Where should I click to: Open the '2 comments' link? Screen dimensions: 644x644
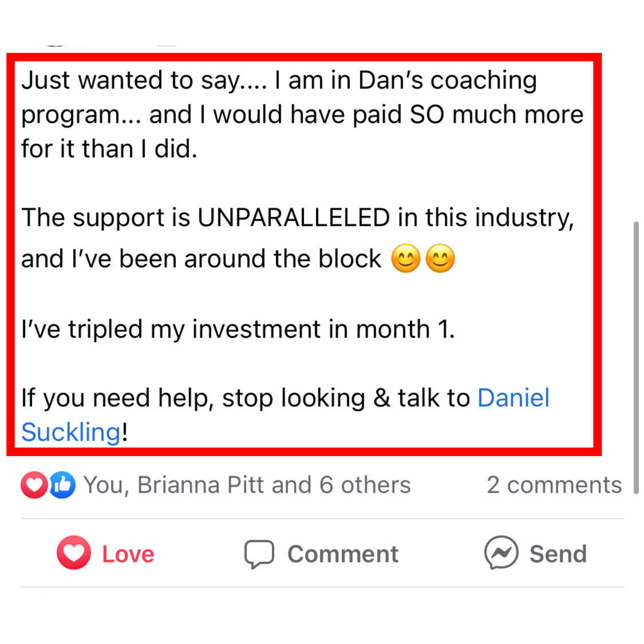(554, 485)
